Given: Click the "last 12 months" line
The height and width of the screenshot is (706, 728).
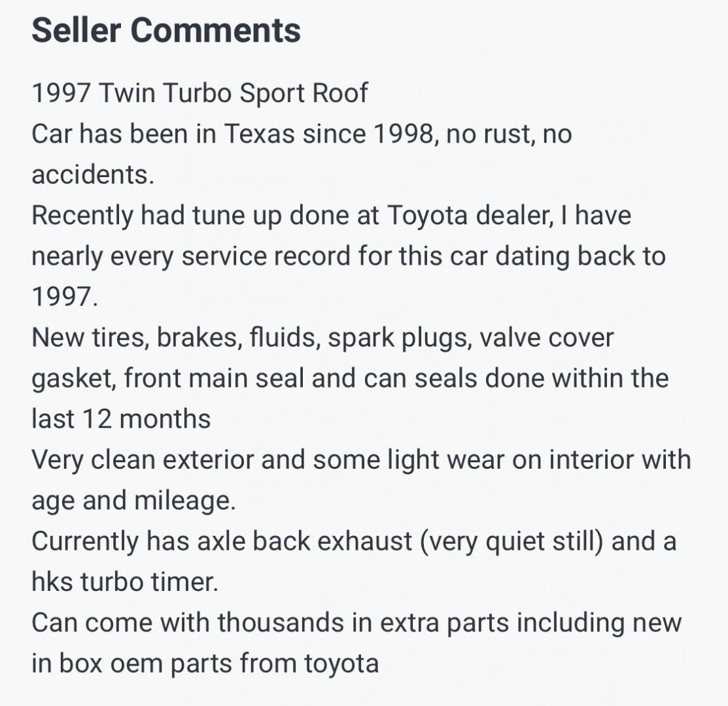Looking at the screenshot, I should pyautogui.click(x=121, y=419).
